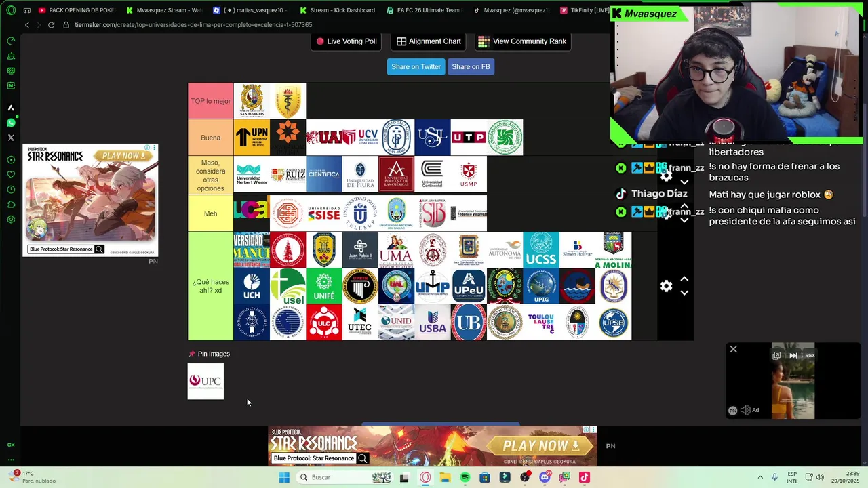The height and width of the screenshot is (488, 868).
Task: Click the 'TOP lo mejor' tier label
Action: tap(210, 101)
